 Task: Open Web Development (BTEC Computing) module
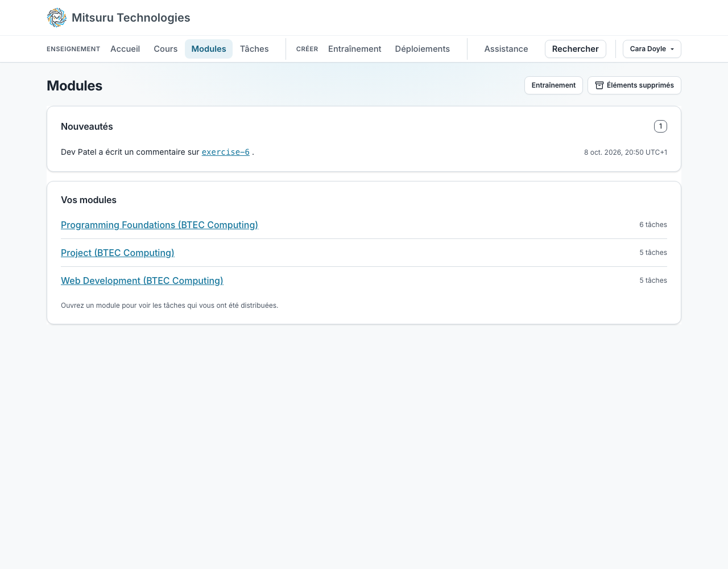(142, 281)
